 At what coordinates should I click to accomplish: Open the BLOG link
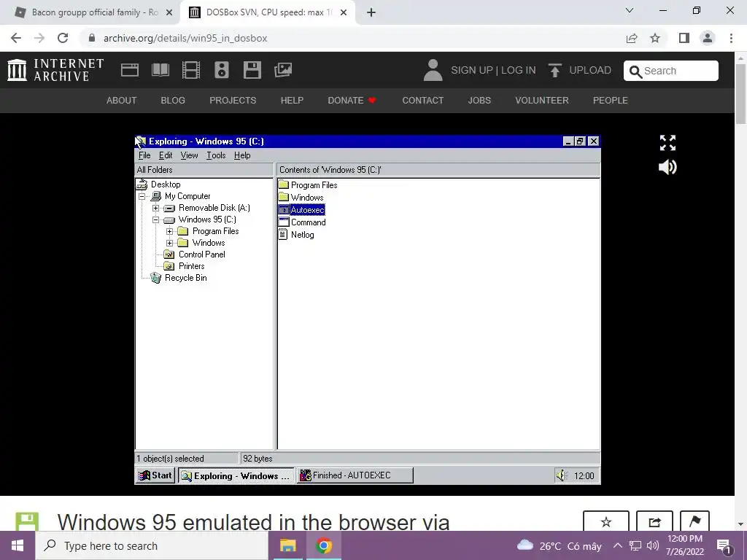(x=173, y=101)
